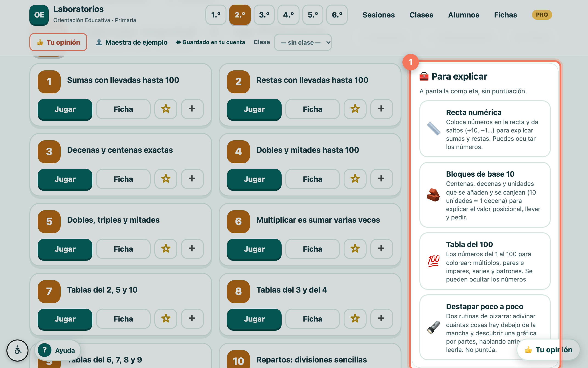Star the Decenas y centenas exactas activity
Screen dimensions: 588x368
[x=166, y=179]
